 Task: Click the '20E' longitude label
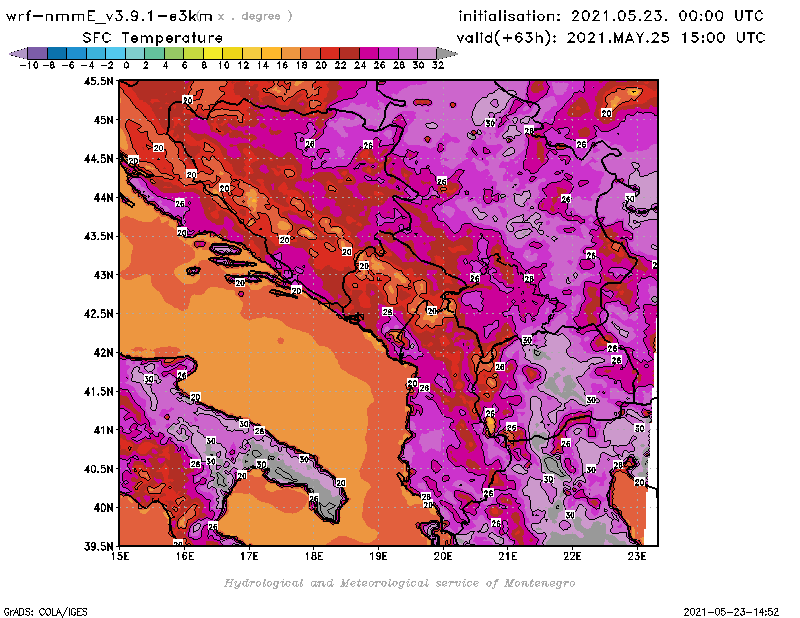(x=443, y=556)
